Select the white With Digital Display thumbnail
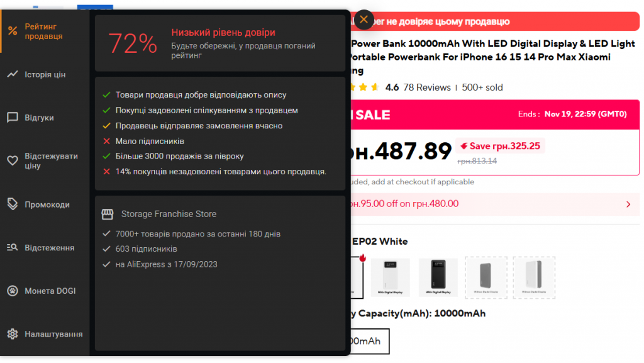This screenshot has height=363, width=644. [x=391, y=277]
